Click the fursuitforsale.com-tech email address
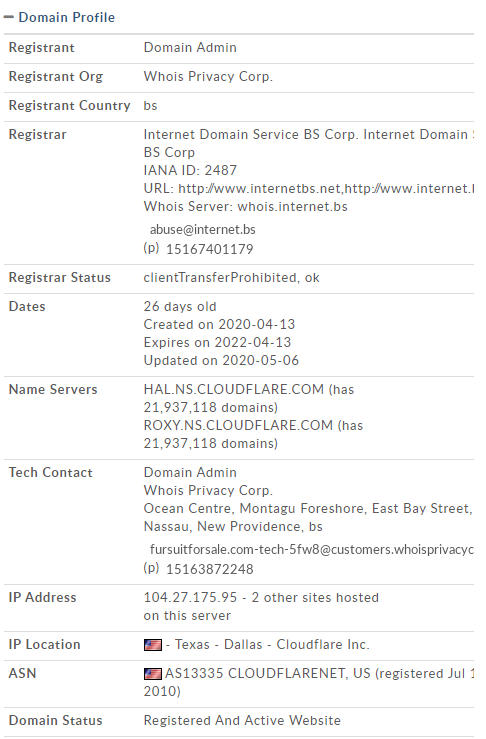The image size is (486, 739). 312,550
